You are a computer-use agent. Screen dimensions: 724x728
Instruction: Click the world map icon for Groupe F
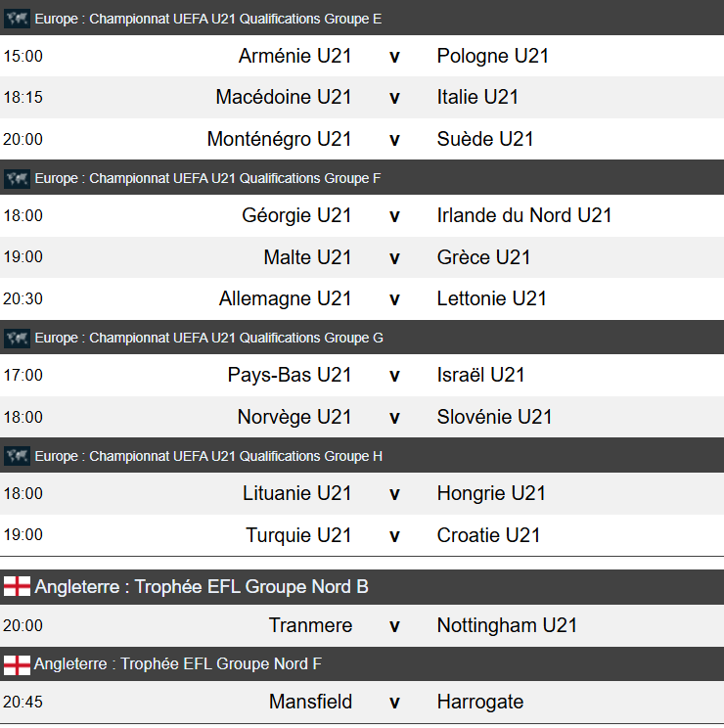[x=18, y=178]
